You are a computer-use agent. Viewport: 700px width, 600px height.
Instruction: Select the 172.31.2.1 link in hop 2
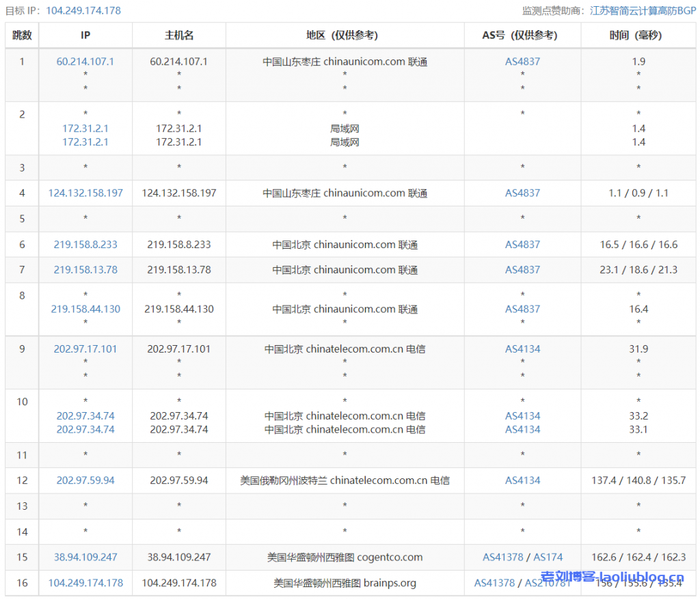pos(85,128)
